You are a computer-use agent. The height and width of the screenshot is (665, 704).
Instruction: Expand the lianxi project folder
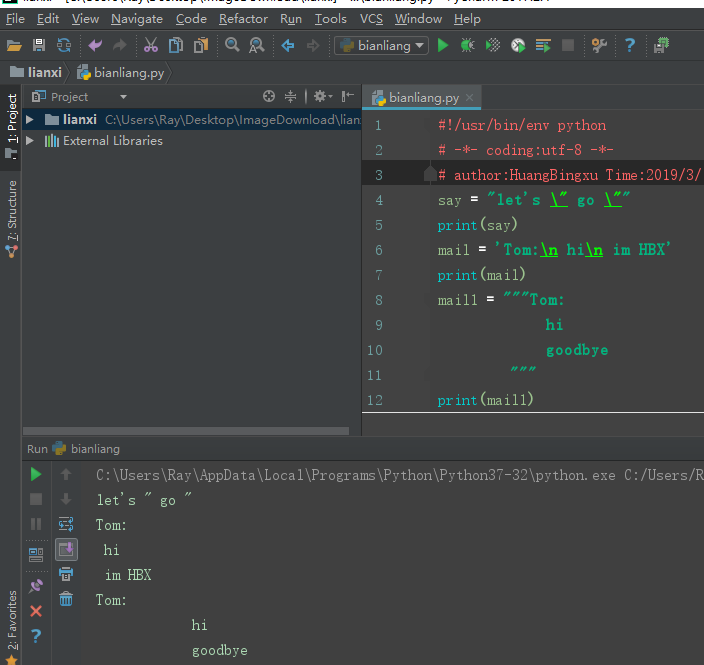pyautogui.click(x=30, y=119)
